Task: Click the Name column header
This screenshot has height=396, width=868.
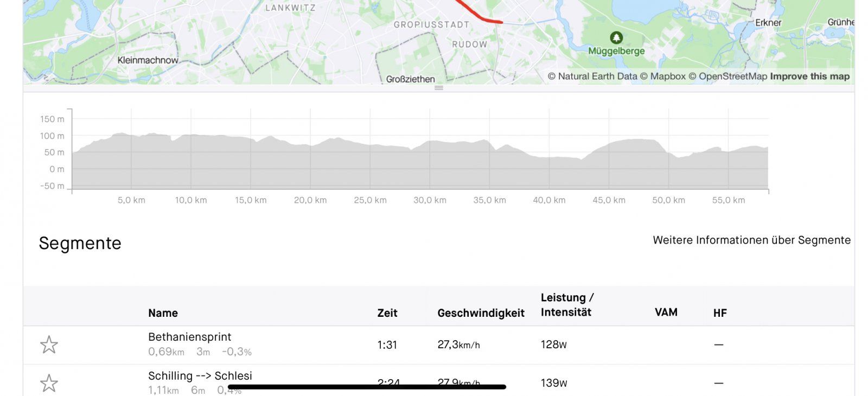Action: coord(163,313)
